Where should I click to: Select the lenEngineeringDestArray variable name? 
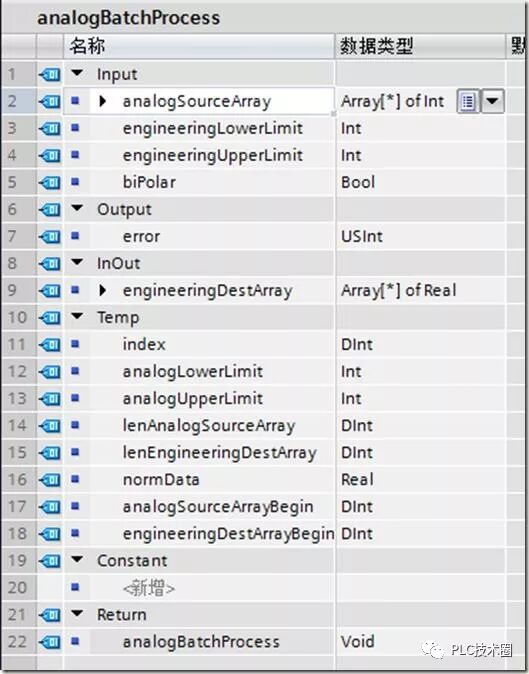click(220, 453)
